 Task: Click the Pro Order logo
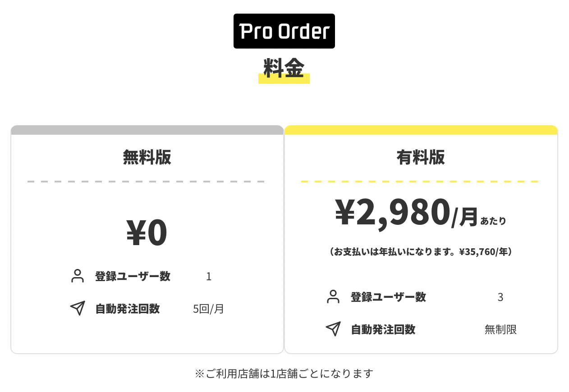(284, 31)
